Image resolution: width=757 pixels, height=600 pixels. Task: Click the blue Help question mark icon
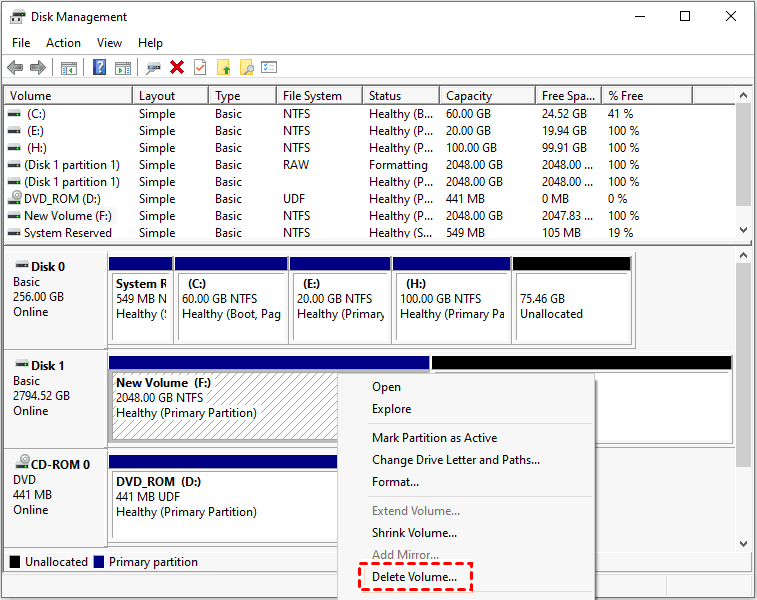[x=100, y=67]
